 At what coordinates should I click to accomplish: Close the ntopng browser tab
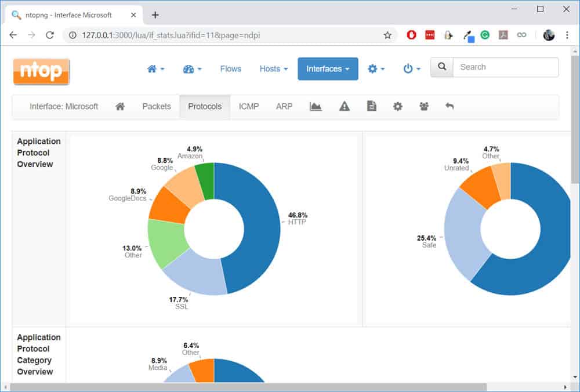coord(133,15)
